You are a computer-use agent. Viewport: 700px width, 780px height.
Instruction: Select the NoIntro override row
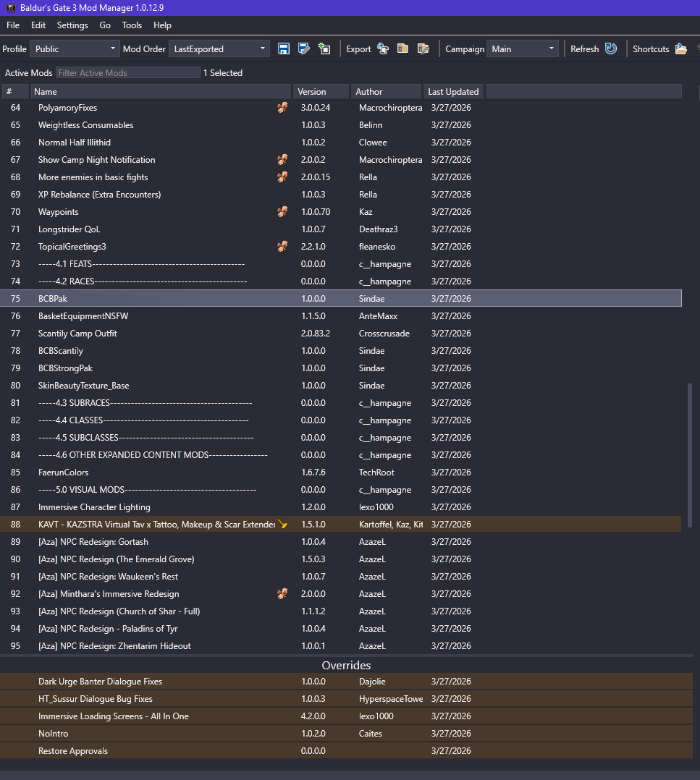(346, 734)
